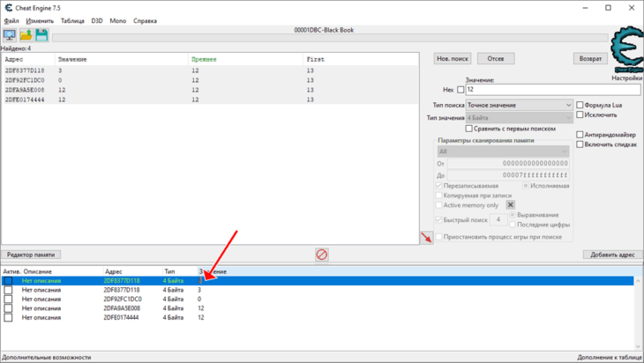644x363 pixels.
Task: Click the scan progress bar
Action: click(330, 38)
